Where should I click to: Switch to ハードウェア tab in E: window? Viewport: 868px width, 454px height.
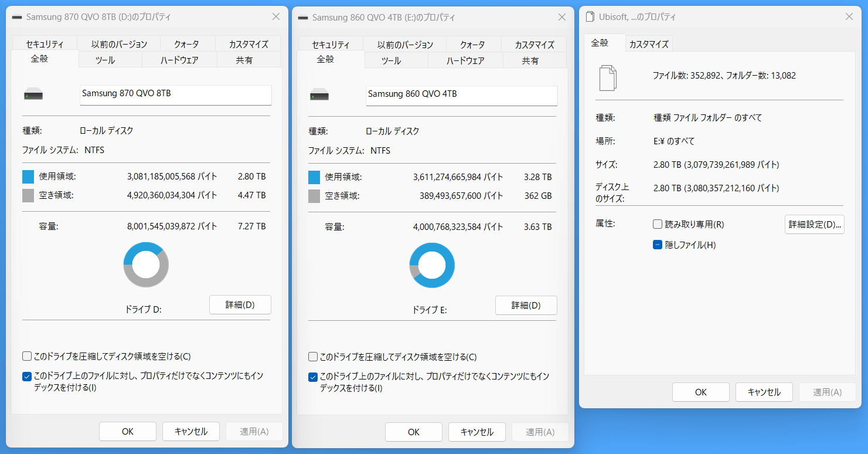click(465, 60)
